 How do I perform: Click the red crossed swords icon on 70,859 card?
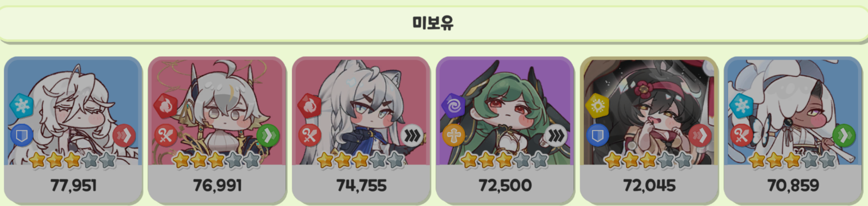point(741,135)
